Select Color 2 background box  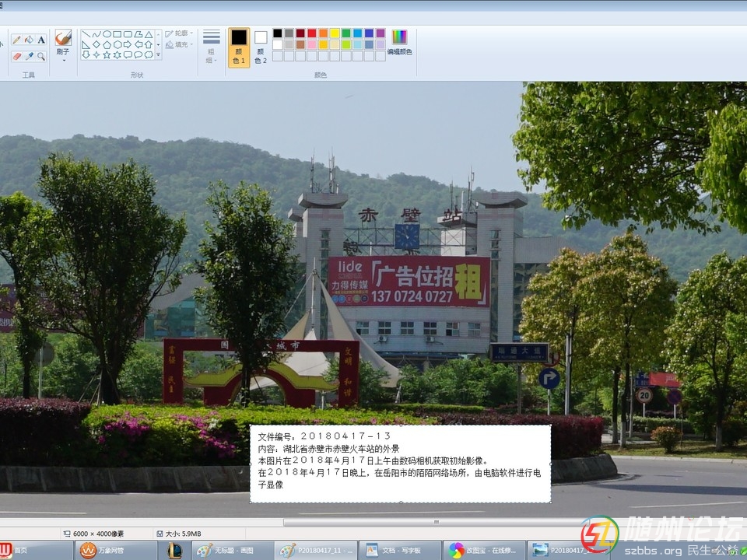click(261, 47)
